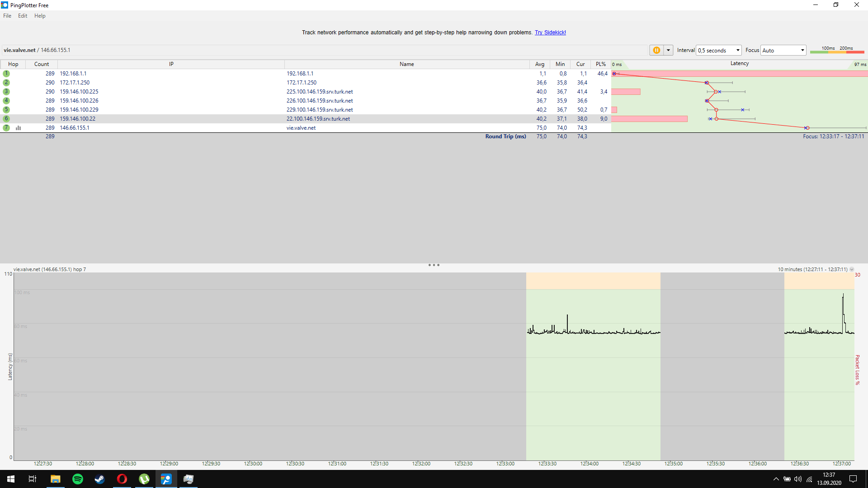Open the Focus Auto dropdown

(x=783, y=50)
